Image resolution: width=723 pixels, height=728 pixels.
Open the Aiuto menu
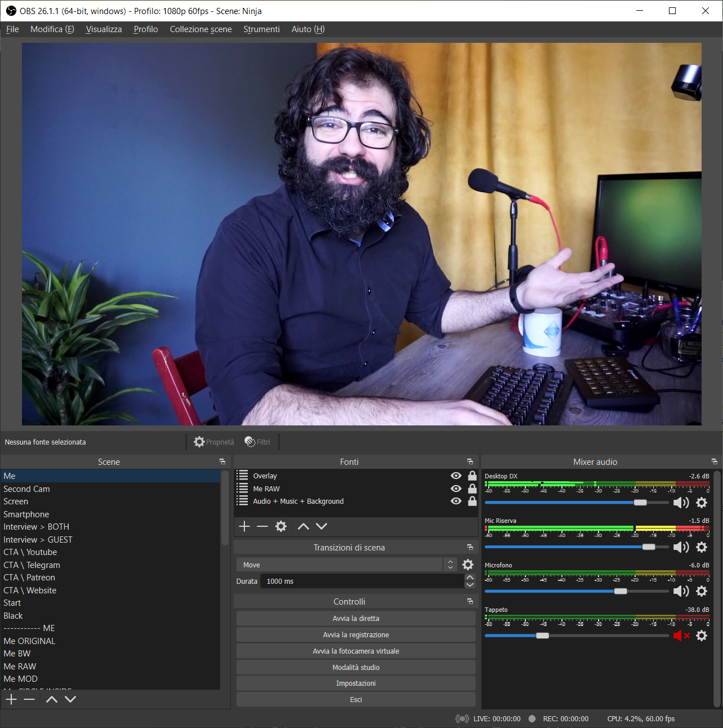click(308, 29)
